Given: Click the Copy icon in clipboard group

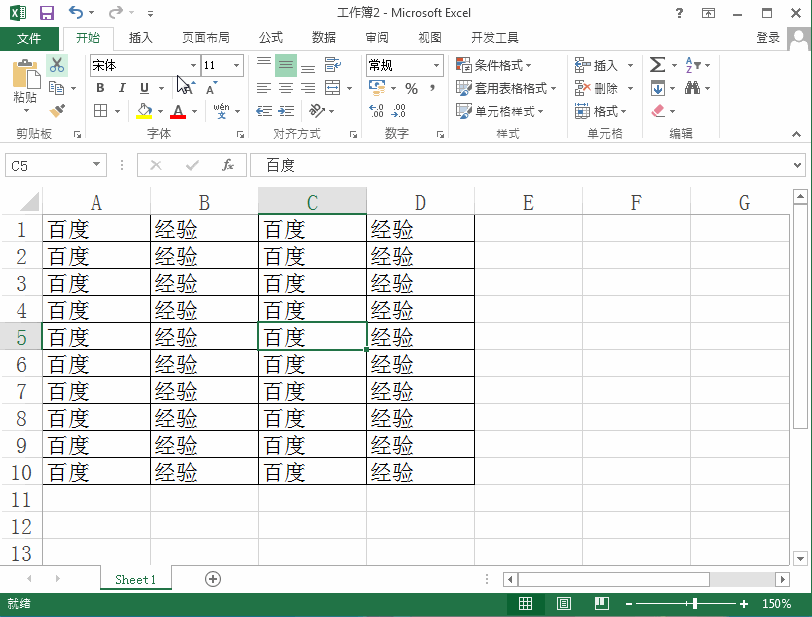Looking at the screenshot, I should coord(56,88).
